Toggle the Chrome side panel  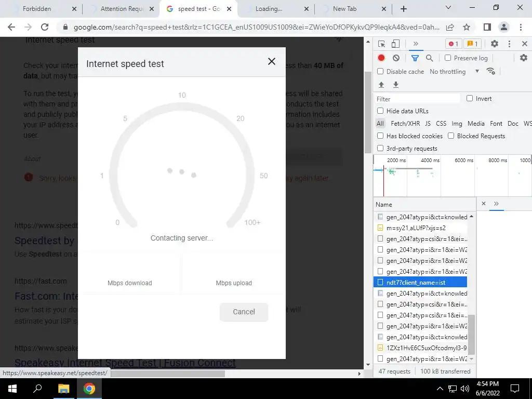tap(487, 27)
